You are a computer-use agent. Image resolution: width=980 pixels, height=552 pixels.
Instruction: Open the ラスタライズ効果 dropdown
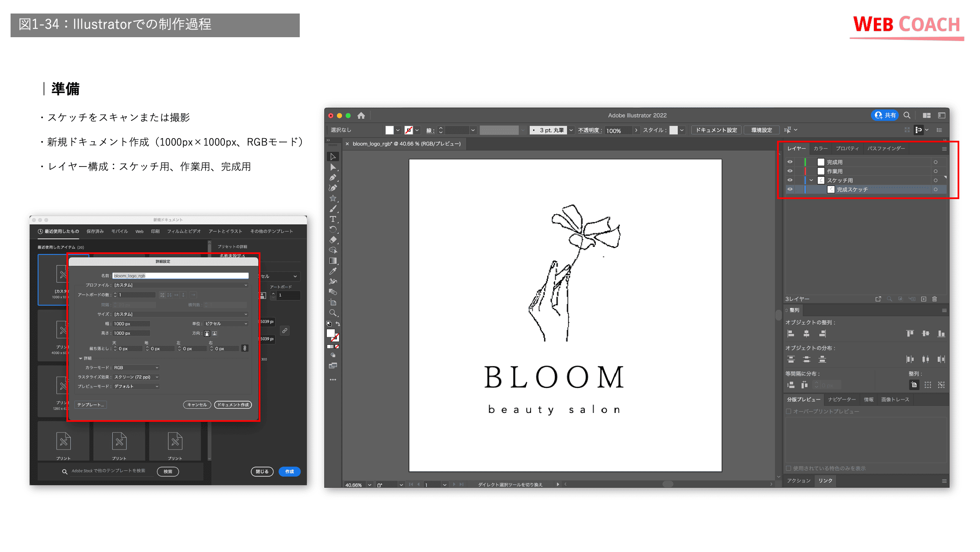(136, 377)
